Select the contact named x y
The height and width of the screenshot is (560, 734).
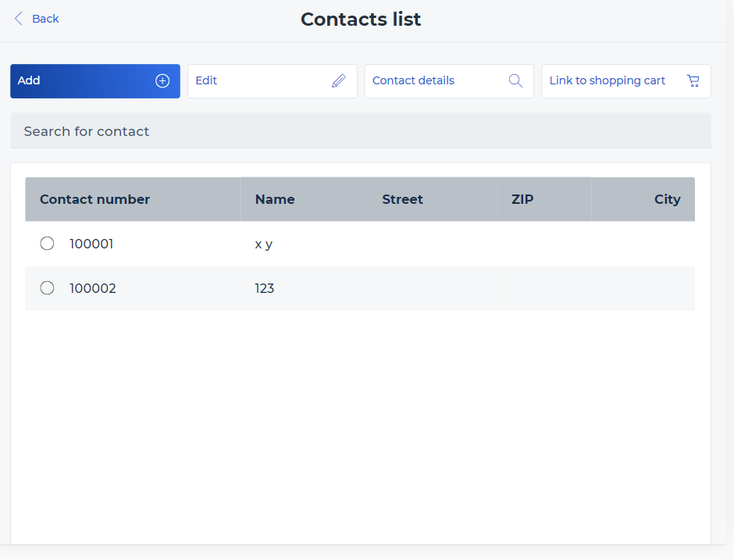click(264, 244)
